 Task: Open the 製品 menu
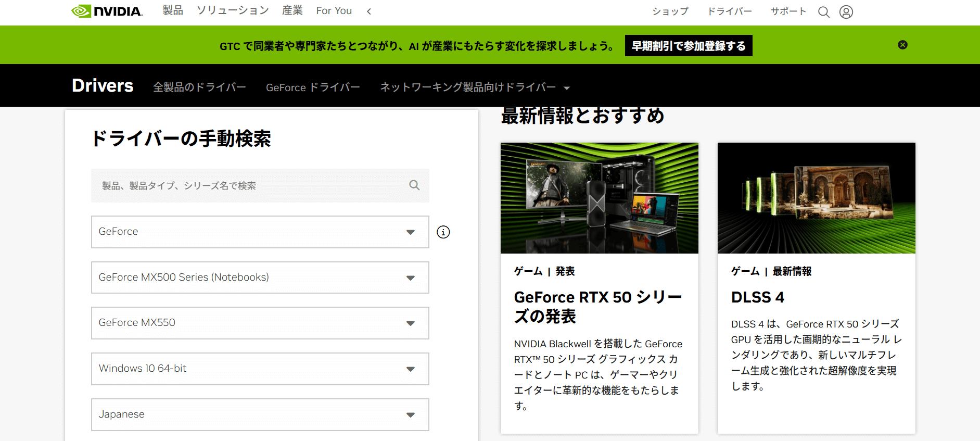point(173,10)
